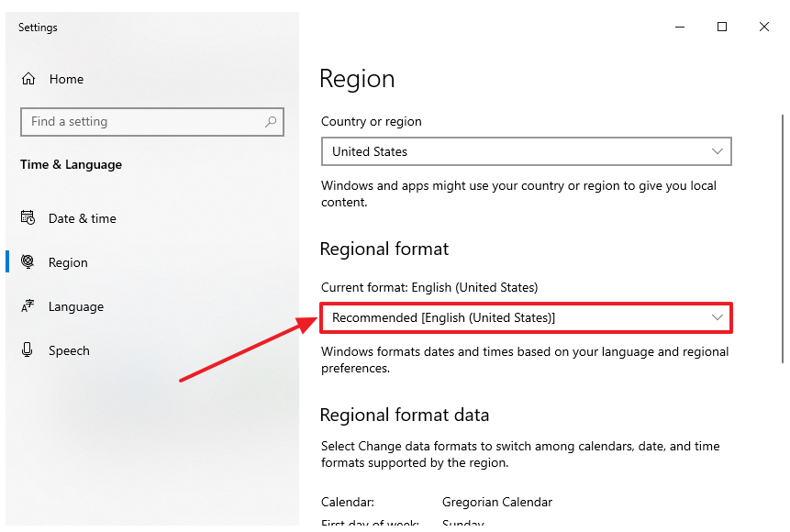Minimize the Settings window
This screenshot has height=532, width=790.
(680, 28)
